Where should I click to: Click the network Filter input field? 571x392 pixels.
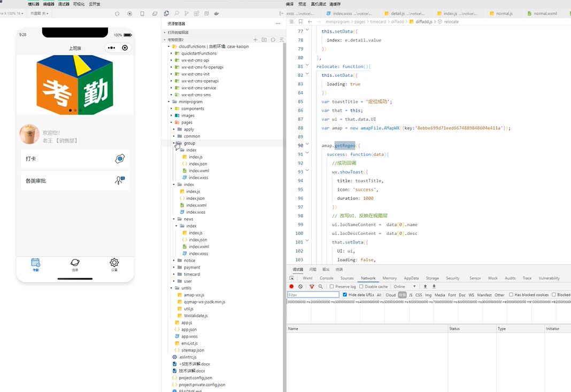coord(313,295)
